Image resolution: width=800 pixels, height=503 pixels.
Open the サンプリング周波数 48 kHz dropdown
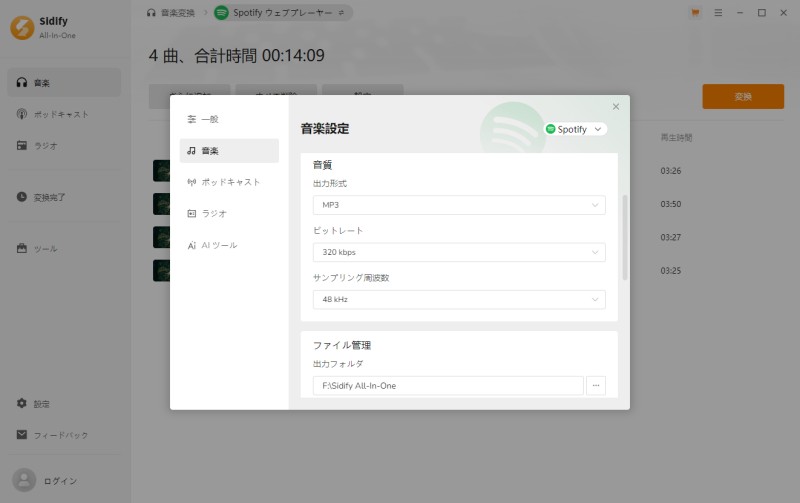pos(459,299)
